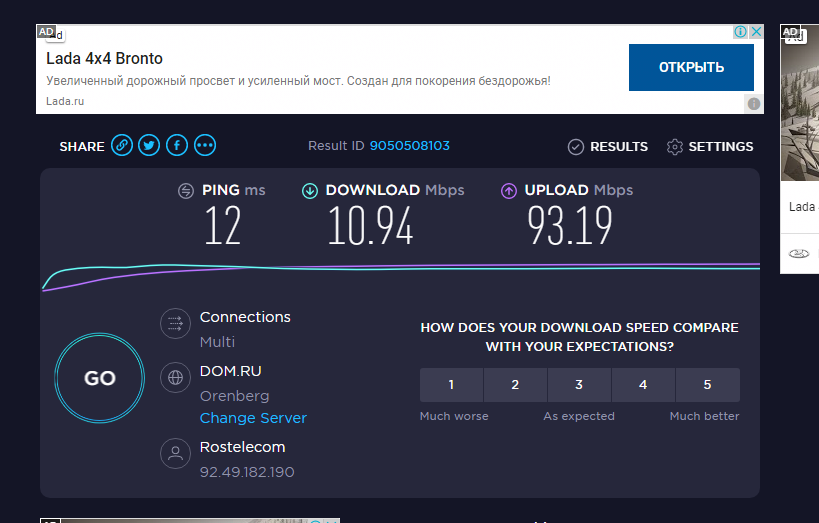Image resolution: width=819 pixels, height=523 pixels.
Task: Click the Connections multi icon
Action: coord(175,324)
